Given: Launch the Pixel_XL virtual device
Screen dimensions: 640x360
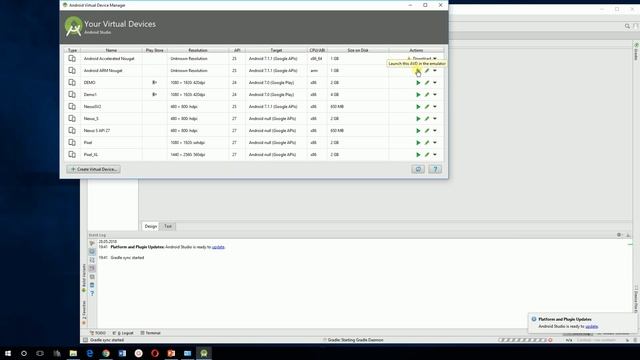Looking at the screenshot, I should pos(418,155).
